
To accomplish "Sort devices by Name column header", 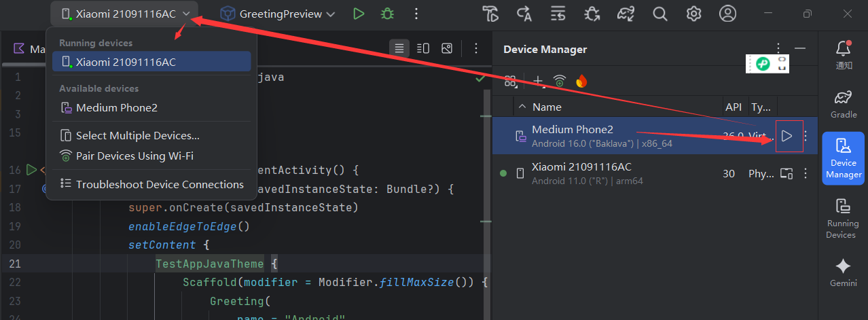I will (x=547, y=107).
